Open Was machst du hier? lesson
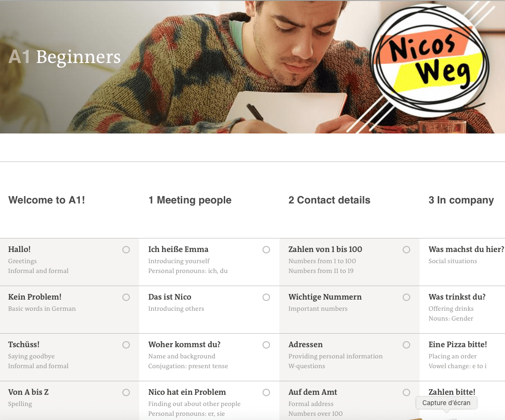Viewport: 505px width, 420px height. [x=462, y=262]
